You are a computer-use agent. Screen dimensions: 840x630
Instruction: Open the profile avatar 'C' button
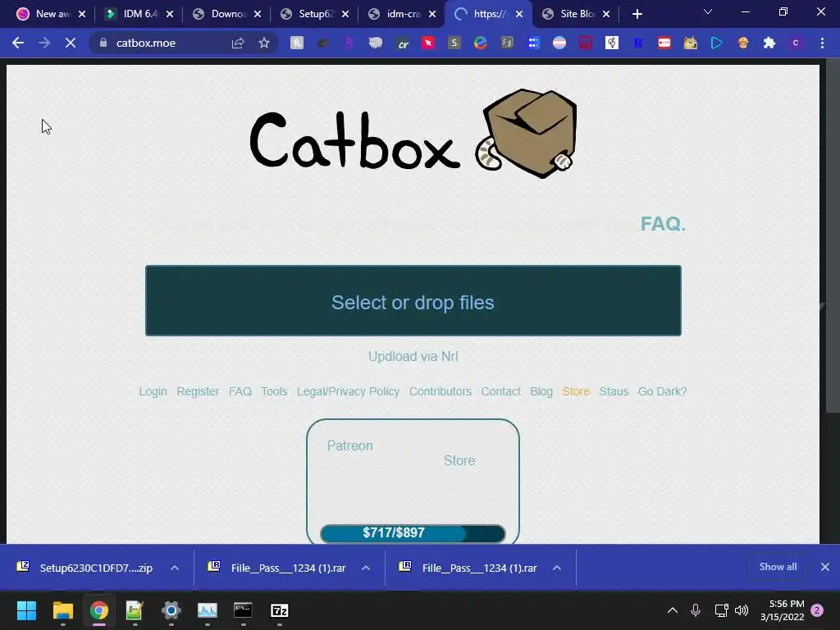click(796, 43)
